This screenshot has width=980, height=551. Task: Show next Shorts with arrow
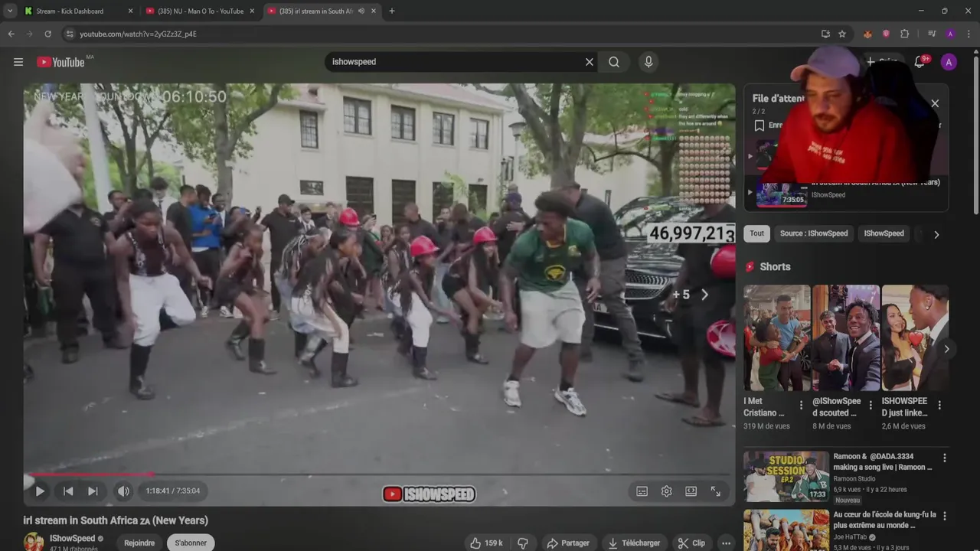tap(946, 349)
